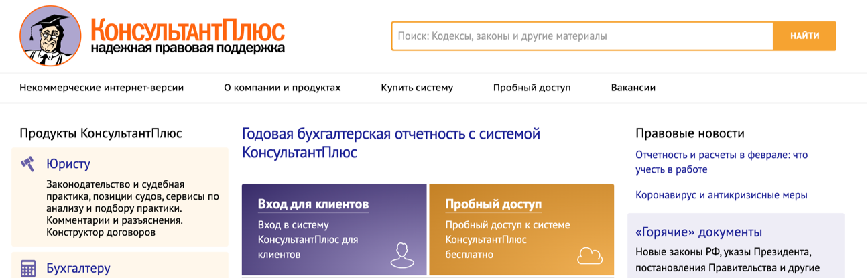This screenshot has height=278, width=868.
Task: Select Пробный доступ in navigation bar
Action: [x=532, y=88]
